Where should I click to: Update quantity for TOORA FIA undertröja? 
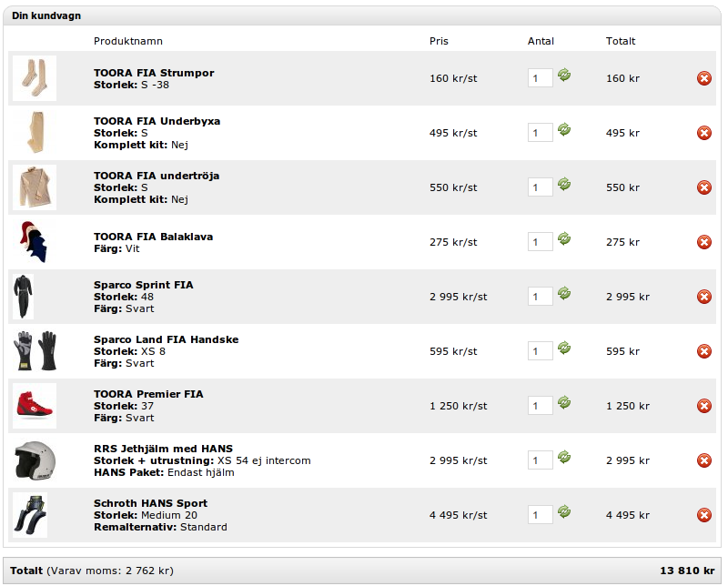pyautogui.click(x=564, y=185)
